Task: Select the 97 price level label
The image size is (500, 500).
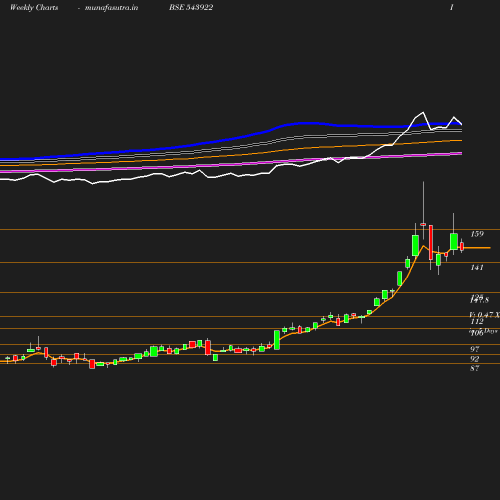Action: tap(475, 349)
